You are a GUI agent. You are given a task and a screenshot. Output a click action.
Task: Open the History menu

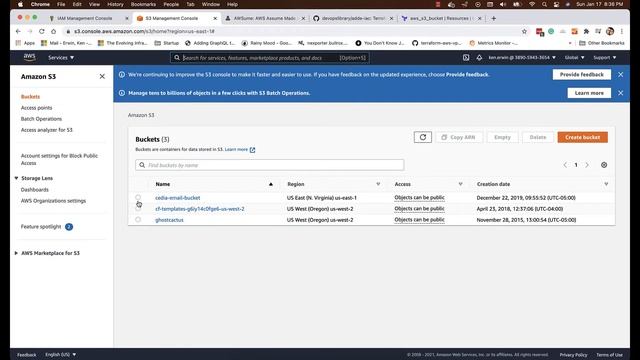115,4
